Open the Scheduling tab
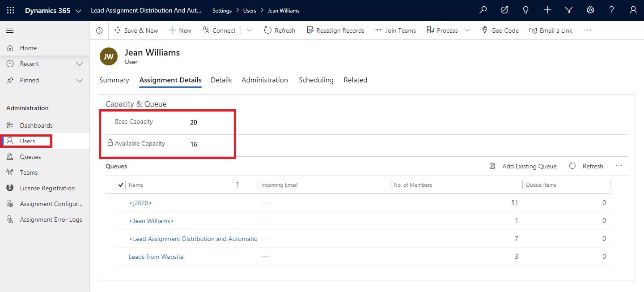 click(316, 80)
